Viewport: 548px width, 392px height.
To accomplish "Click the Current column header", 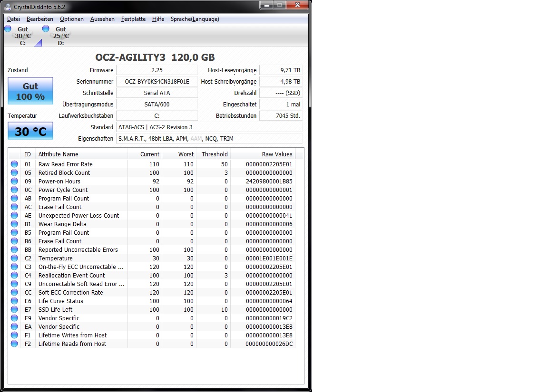I will tap(145, 154).
